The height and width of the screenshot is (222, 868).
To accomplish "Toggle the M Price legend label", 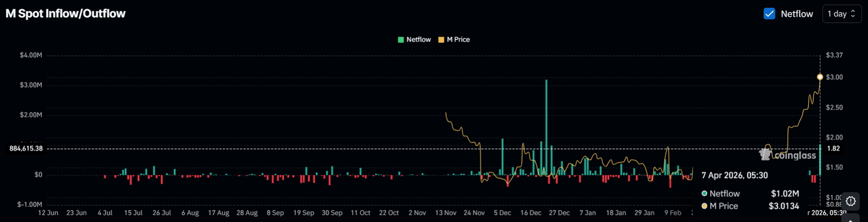I will [x=458, y=40].
